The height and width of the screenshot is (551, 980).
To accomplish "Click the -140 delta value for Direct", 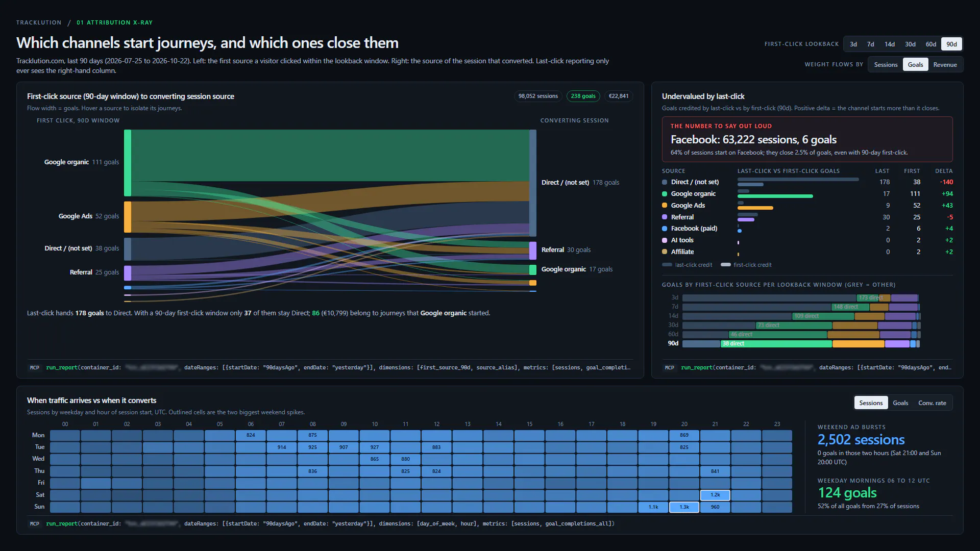I will (946, 182).
